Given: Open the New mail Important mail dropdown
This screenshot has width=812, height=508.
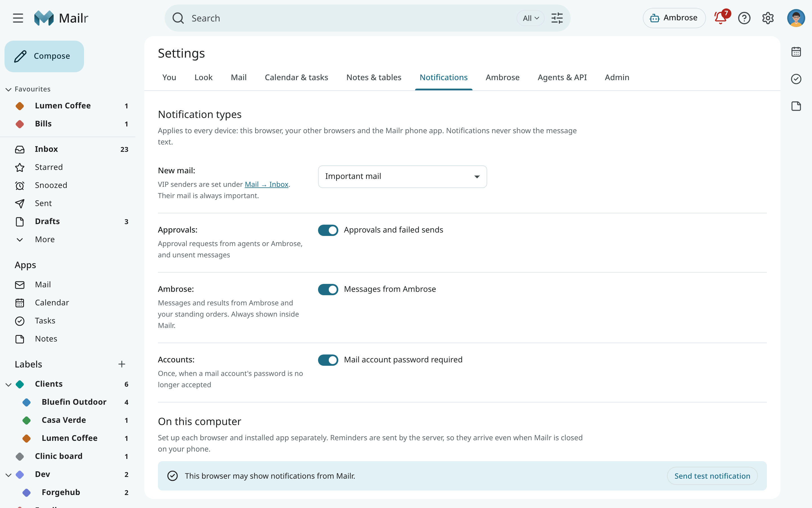Looking at the screenshot, I should (x=402, y=176).
